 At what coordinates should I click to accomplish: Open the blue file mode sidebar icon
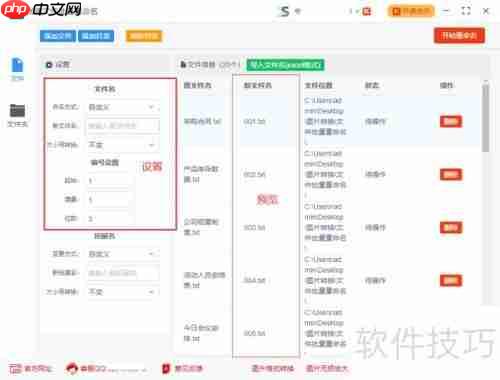tap(17, 66)
